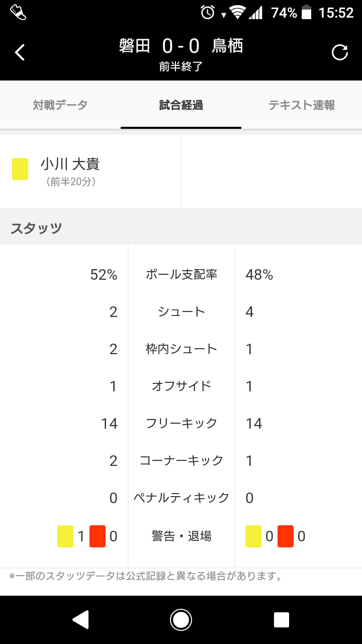Tap the 警告・退場 row label
Viewport: 362px width, 644px height.
pos(181,536)
